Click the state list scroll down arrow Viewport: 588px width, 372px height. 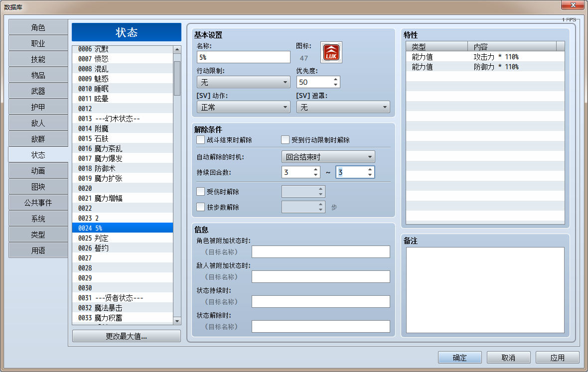click(x=177, y=321)
